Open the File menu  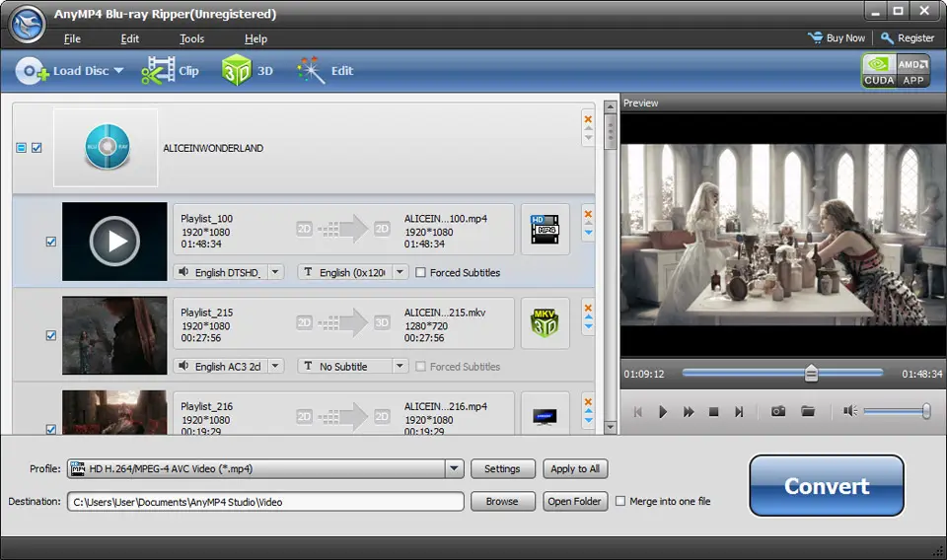click(72, 38)
